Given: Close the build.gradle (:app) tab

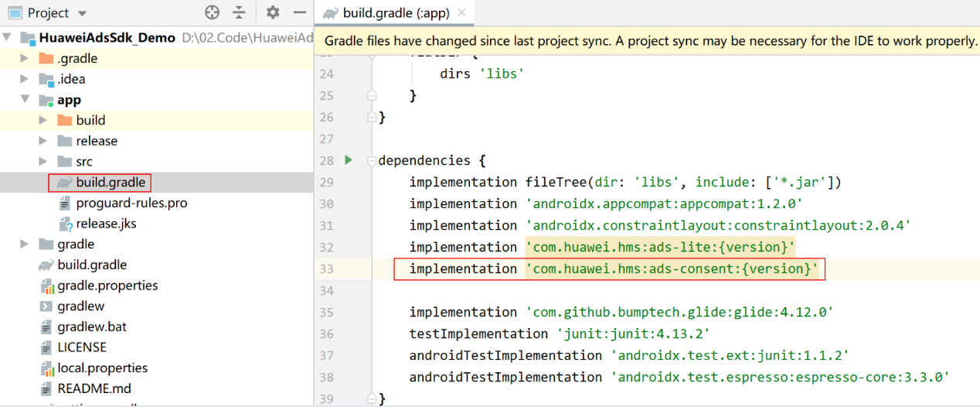Looking at the screenshot, I should [461, 12].
